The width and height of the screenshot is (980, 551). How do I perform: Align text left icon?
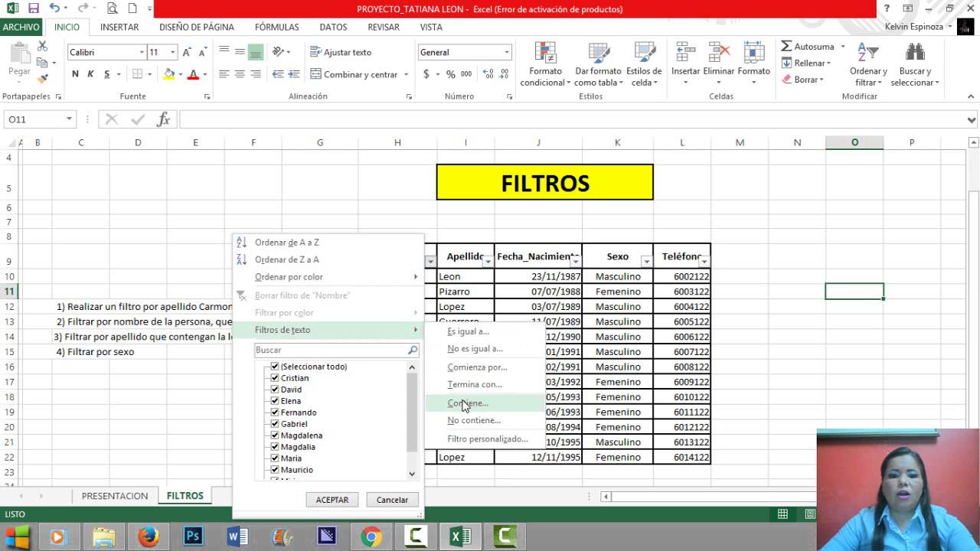coord(224,74)
